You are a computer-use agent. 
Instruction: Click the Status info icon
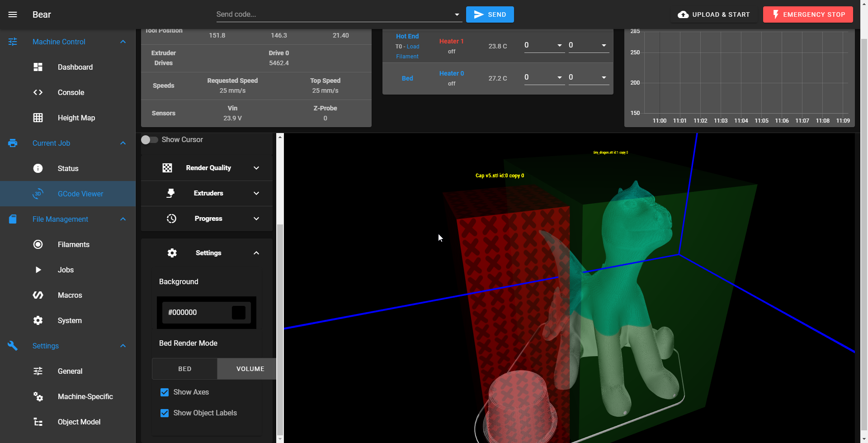[38, 168]
